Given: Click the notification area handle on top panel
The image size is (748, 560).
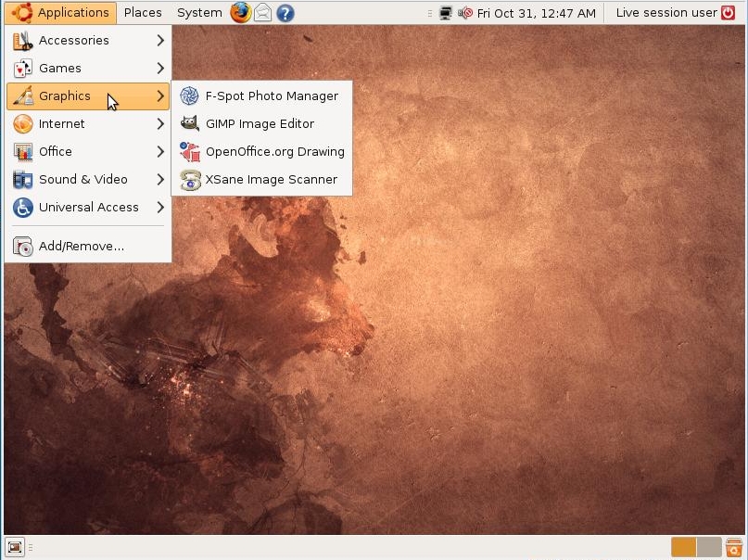Looking at the screenshot, I should (x=430, y=13).
